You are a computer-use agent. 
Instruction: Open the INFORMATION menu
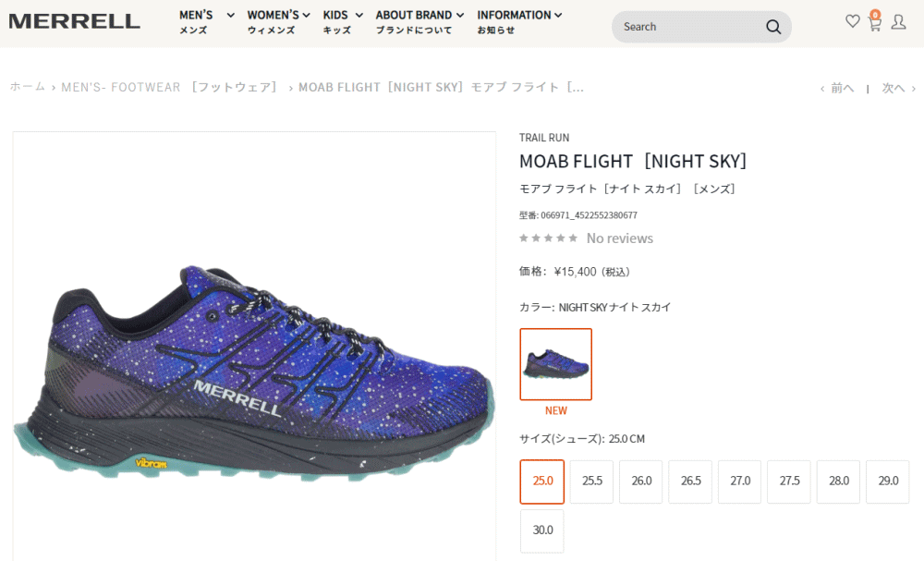pyautogui.click(x=519, y=21)
